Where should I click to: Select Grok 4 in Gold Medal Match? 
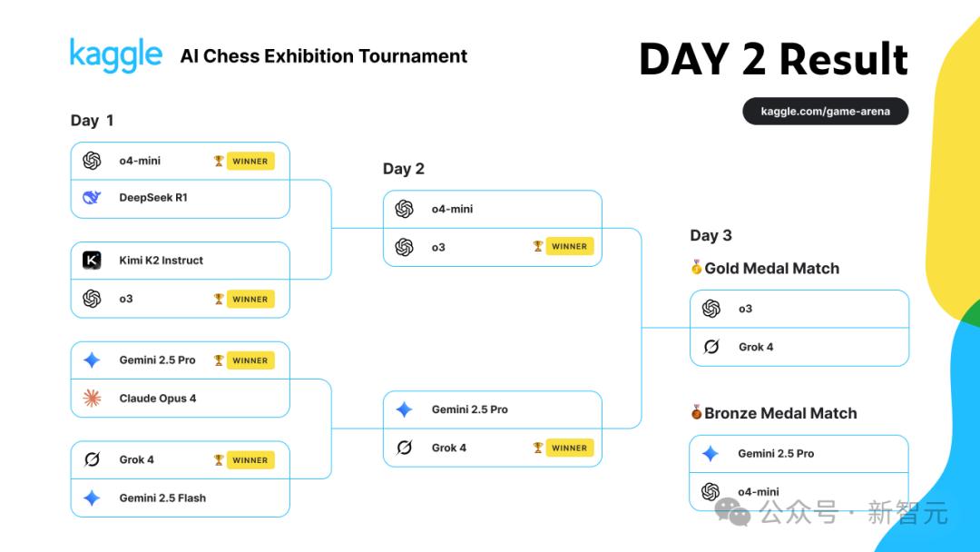pos(799,347)
